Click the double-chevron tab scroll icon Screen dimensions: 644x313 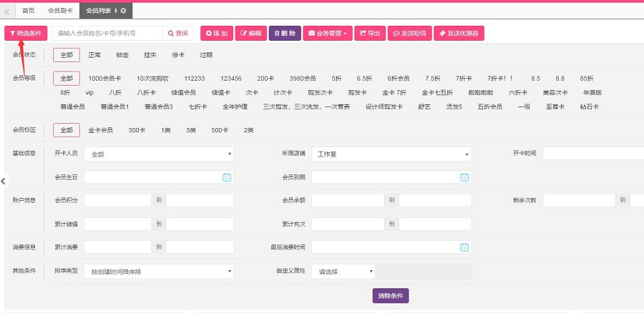6,11
